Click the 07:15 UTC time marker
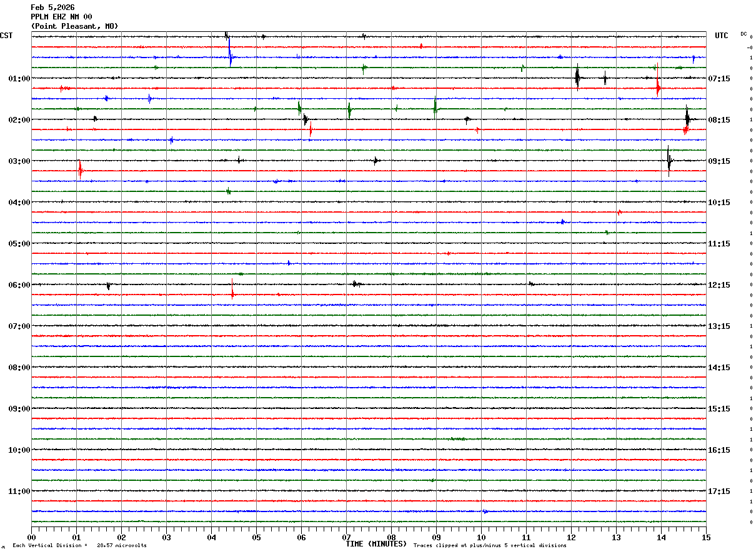756x554 pixels. coord(719,79)
